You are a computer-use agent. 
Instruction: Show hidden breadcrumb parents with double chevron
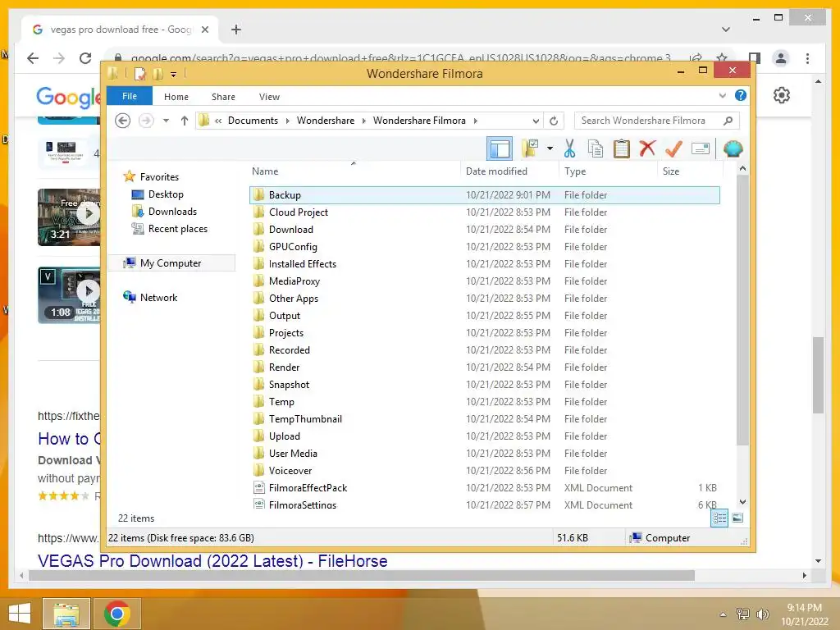point(218,121)
